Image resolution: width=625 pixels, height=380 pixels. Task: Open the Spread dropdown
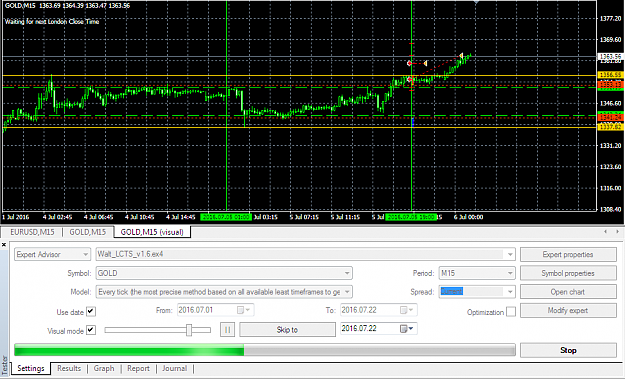click(510, 292)
